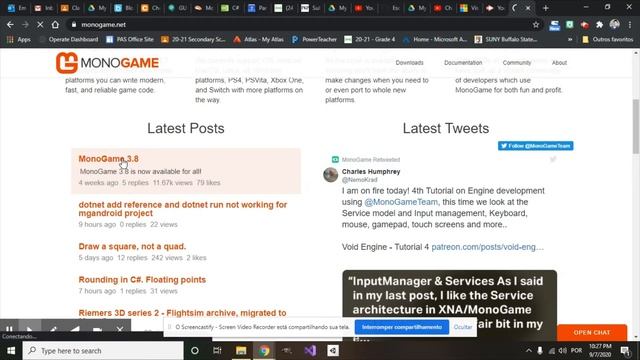Switch to the C# browser tab
Image resolution: width=640 pixels, height=360 pixels.
tap(230, 8)
